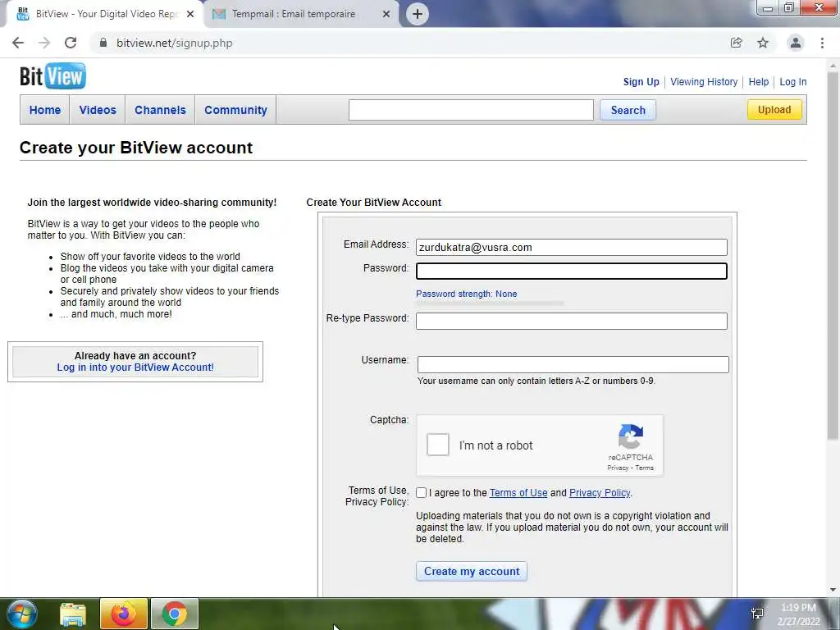
Task: Click the BitView logo
Action: (52, 75)
